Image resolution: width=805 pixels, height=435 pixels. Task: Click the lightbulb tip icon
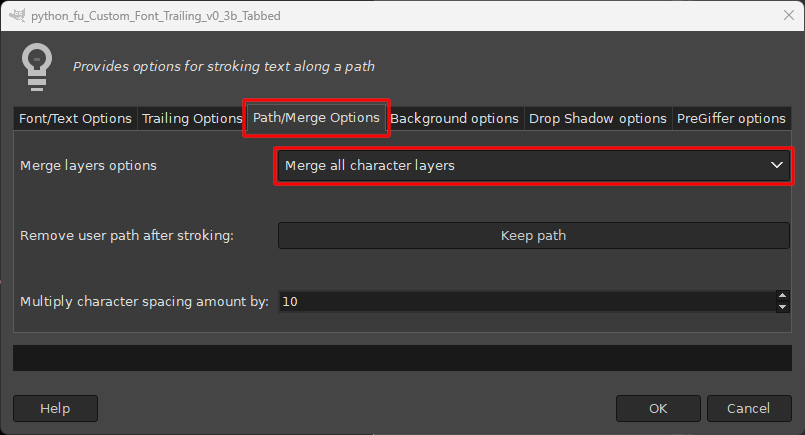[x=37, y=67]
